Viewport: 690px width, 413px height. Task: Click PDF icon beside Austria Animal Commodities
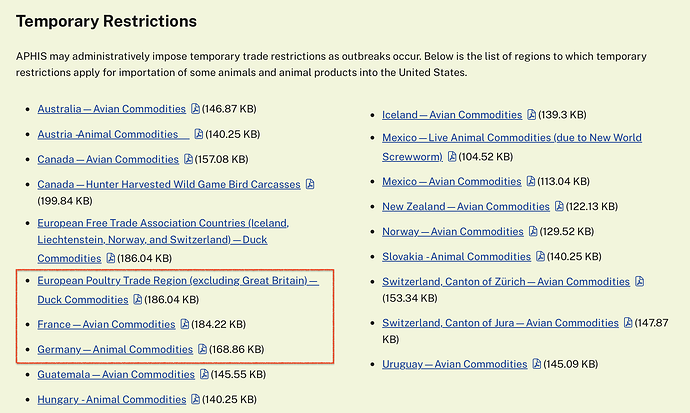click(199, 134)
